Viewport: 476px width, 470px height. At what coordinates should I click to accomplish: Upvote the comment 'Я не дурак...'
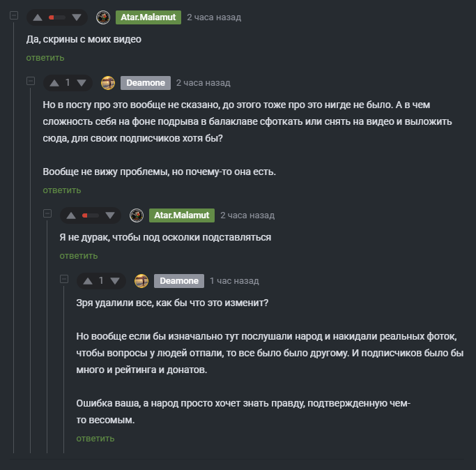(x=70, y=215)
